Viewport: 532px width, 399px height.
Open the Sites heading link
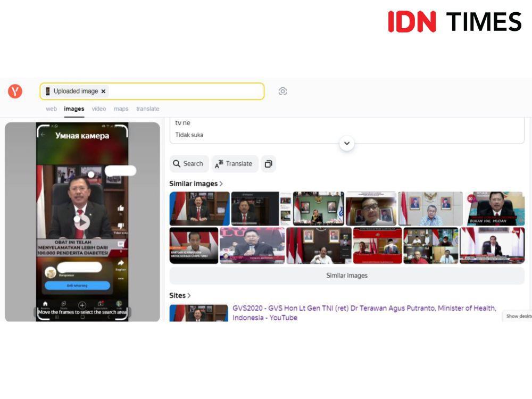click(x=180, y=295)
